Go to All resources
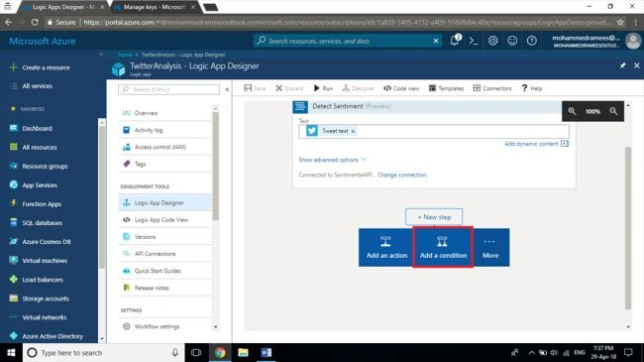Viewport: 644px width, 362px height. (34, 147)
